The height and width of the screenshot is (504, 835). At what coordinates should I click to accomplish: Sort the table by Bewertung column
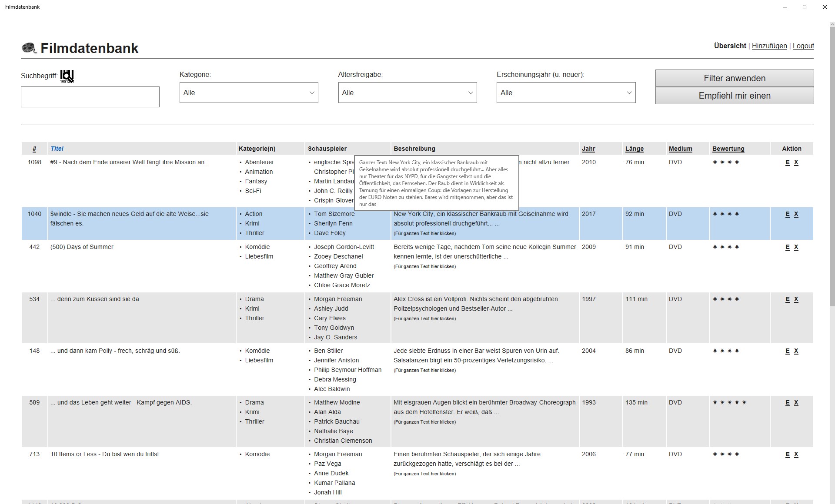(728, 149)
